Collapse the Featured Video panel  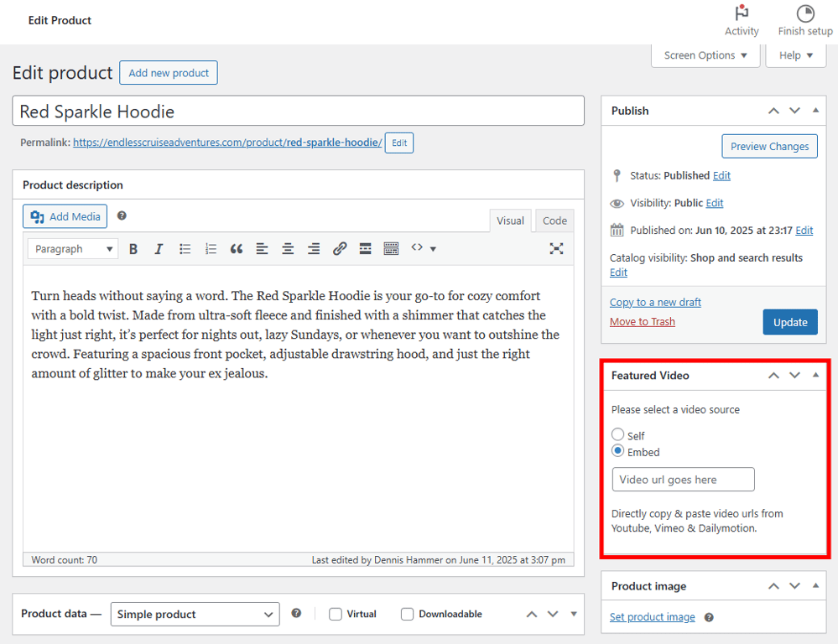[815, 375]
